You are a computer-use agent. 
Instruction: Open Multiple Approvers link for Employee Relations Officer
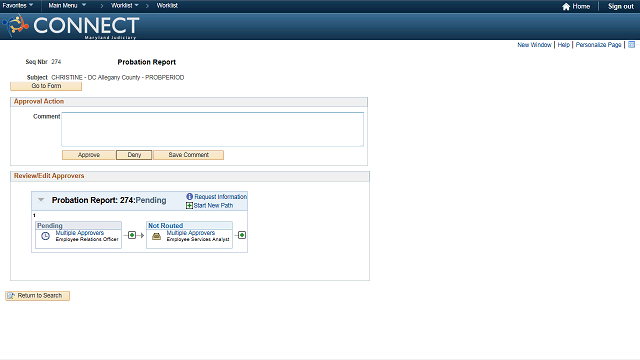tap(80, 233)
